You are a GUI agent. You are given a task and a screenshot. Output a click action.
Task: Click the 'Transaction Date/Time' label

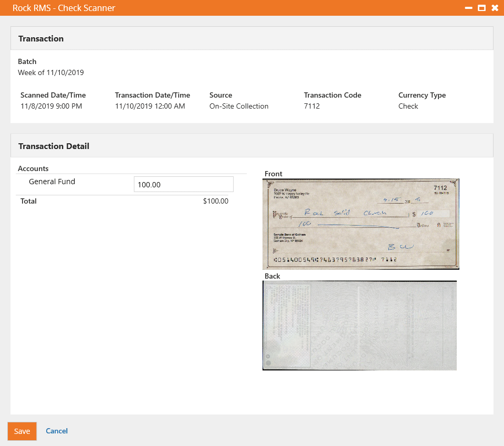click(152, 95)
